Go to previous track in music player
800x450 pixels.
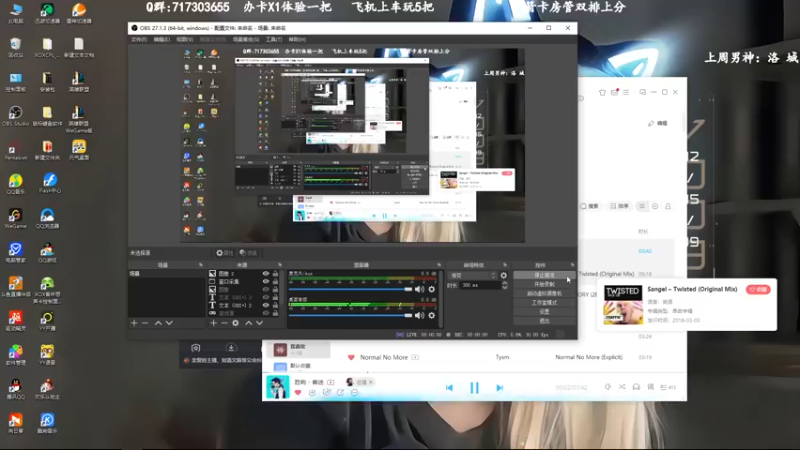click(449, 388)
